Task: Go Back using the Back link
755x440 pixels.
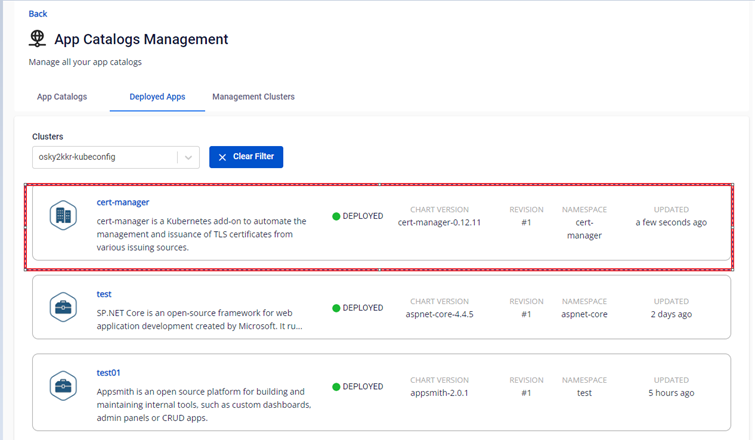Action: click(38, 13)
